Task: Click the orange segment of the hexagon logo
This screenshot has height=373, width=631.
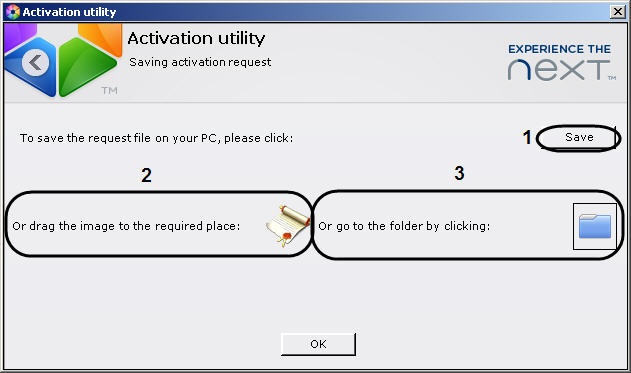Action: 103,37
